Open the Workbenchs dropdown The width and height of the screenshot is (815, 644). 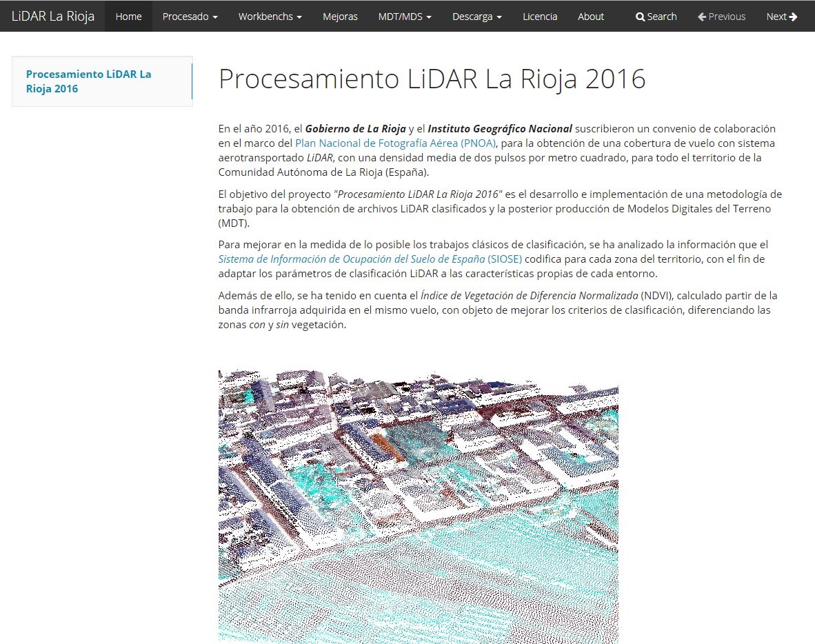270,17
